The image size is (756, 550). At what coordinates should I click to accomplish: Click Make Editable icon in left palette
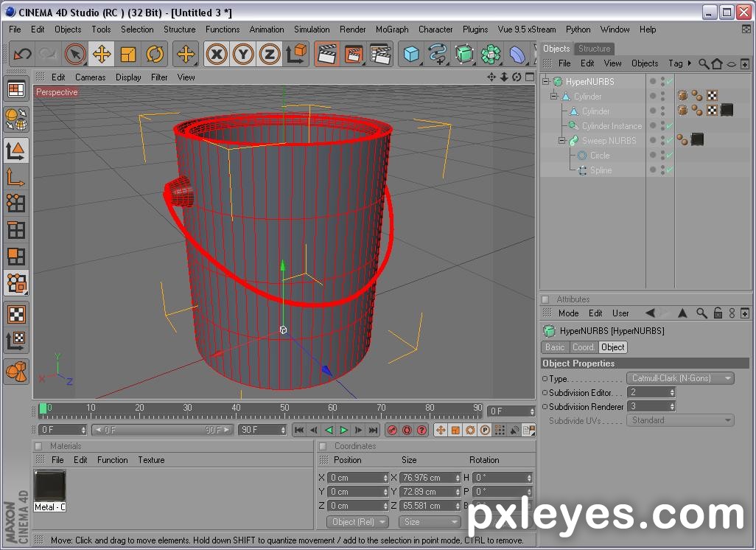pyautogui.click(x=16, y=119)
